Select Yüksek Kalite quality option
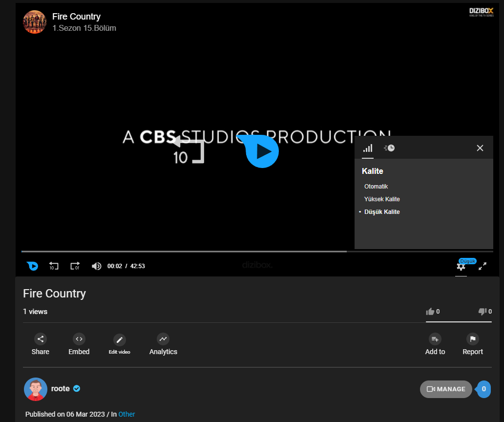 tap(382, 199)
